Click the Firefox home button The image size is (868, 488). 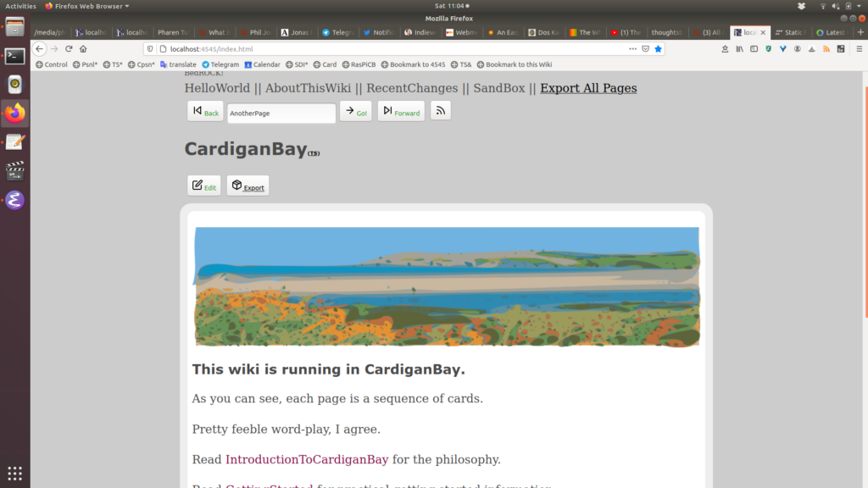tap(83, 48)
